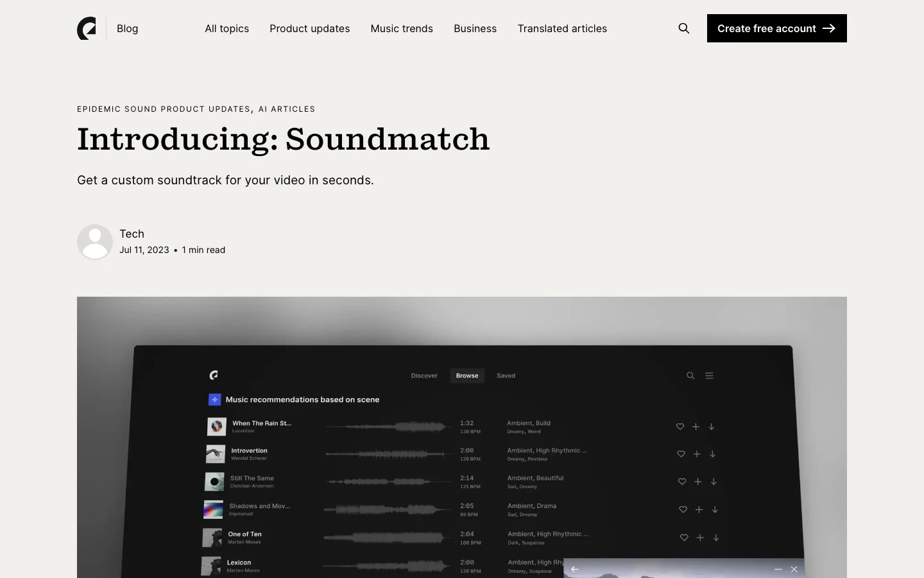Click Create free account button
Image resolution: width=924 pixels, height=578 pixels.
776,28
